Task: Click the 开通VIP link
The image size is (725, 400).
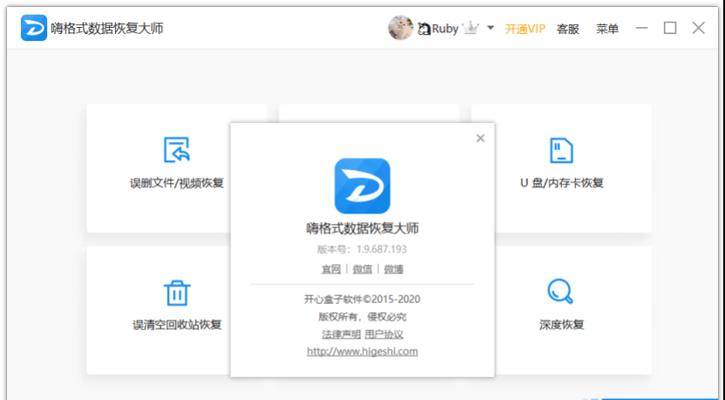Action: (525, 29)
